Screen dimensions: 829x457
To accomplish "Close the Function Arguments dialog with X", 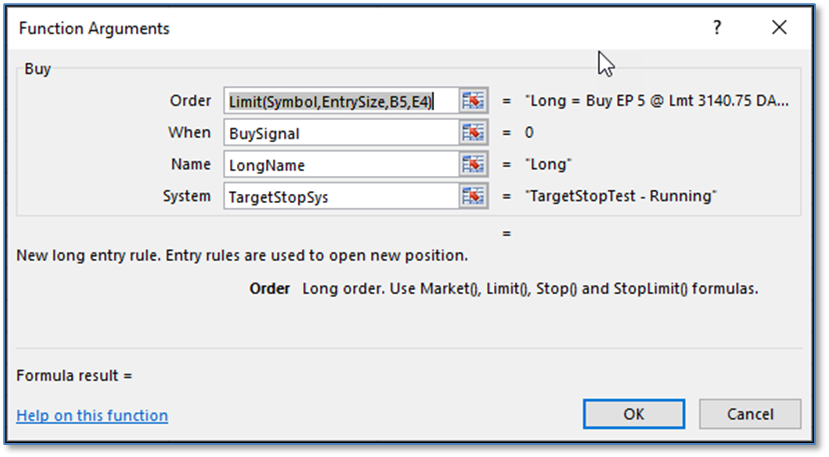I will (x=779, y=29).
